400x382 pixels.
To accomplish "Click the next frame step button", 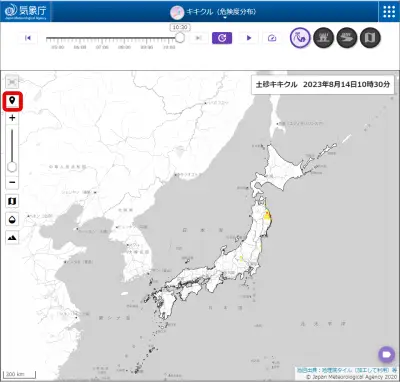I will [x=198, y=38].
